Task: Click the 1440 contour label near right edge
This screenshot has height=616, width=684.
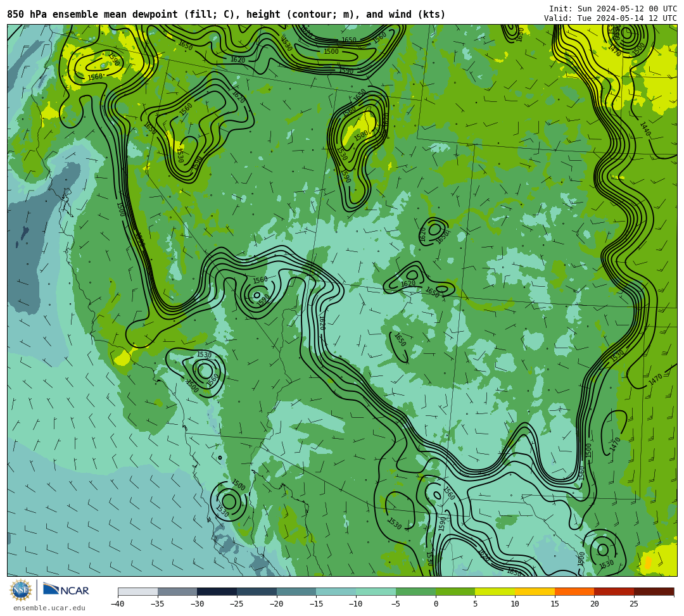Action: click(645, 129)
